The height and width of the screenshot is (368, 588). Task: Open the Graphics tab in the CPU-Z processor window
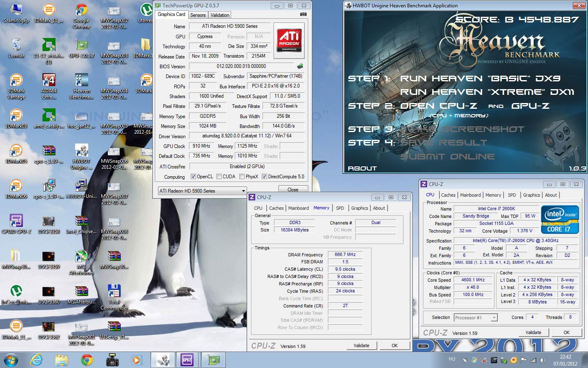point(531,195)
